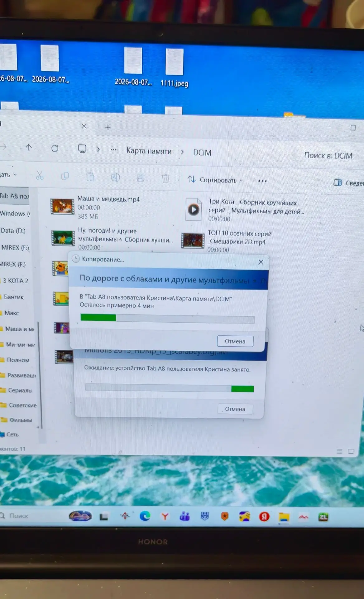Click the Share icon in toolbar
The width and height of the screenshot is (364, 599).
click(x=141, y=178)
